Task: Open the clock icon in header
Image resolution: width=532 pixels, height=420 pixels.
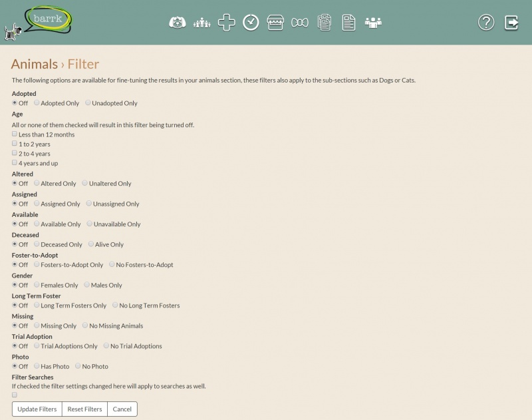Action: click(251, 23)
